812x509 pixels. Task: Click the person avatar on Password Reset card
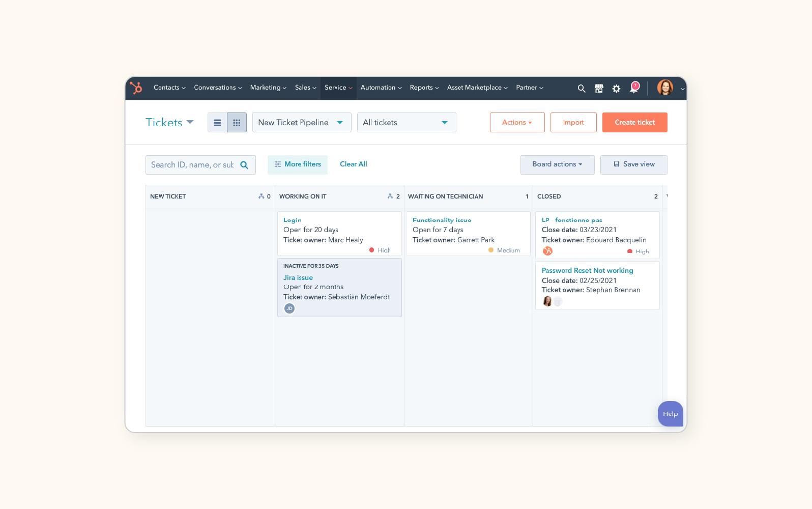(547, 301)
